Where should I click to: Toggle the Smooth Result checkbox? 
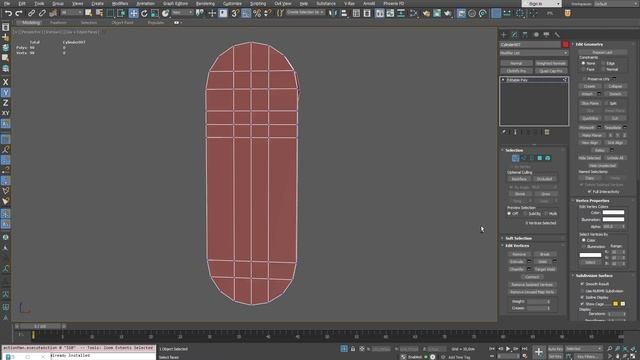582,284
